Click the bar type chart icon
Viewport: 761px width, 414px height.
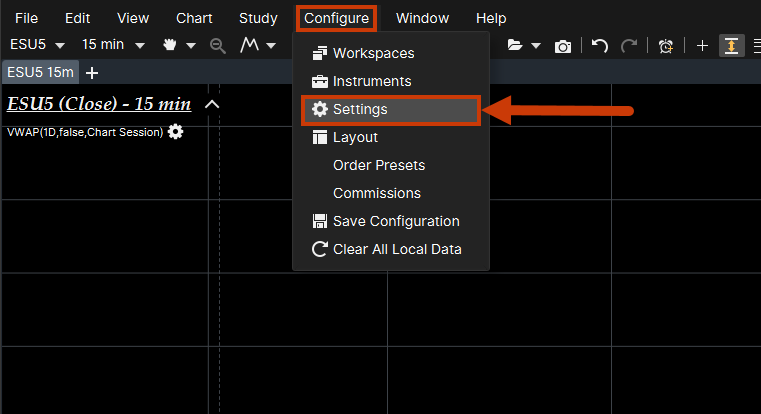coord(250,46)
